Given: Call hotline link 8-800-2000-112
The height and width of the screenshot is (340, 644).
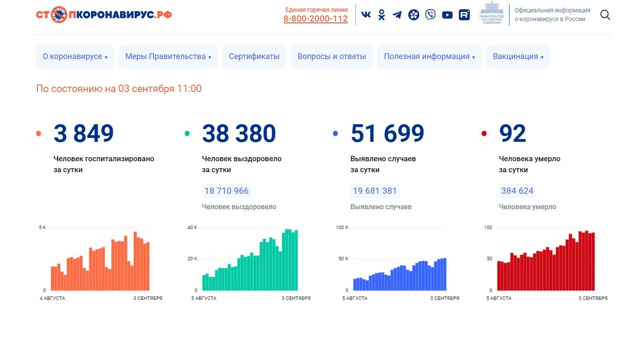Looking at the screenshot, I should pyautogui.click(x=315, y=19).
